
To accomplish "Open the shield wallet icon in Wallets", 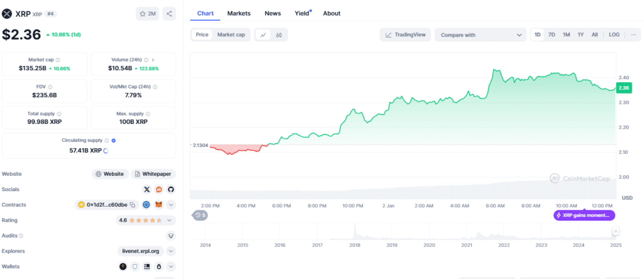I will click(x=135, y=266).
